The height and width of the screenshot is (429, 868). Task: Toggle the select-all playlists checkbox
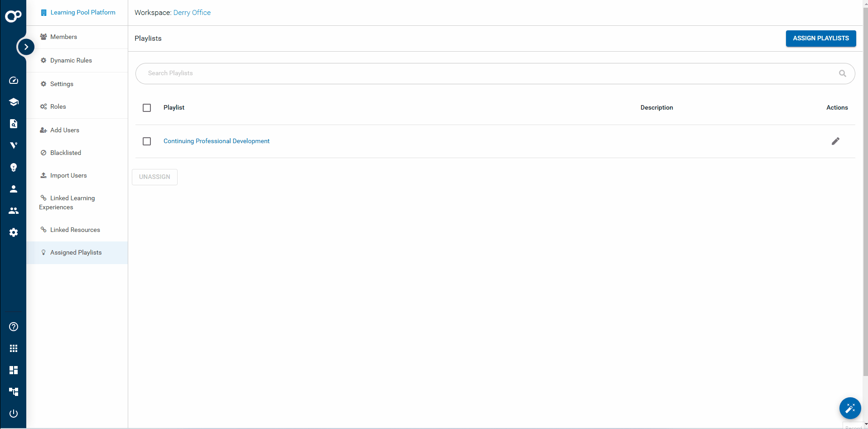[x=147, y=108]
